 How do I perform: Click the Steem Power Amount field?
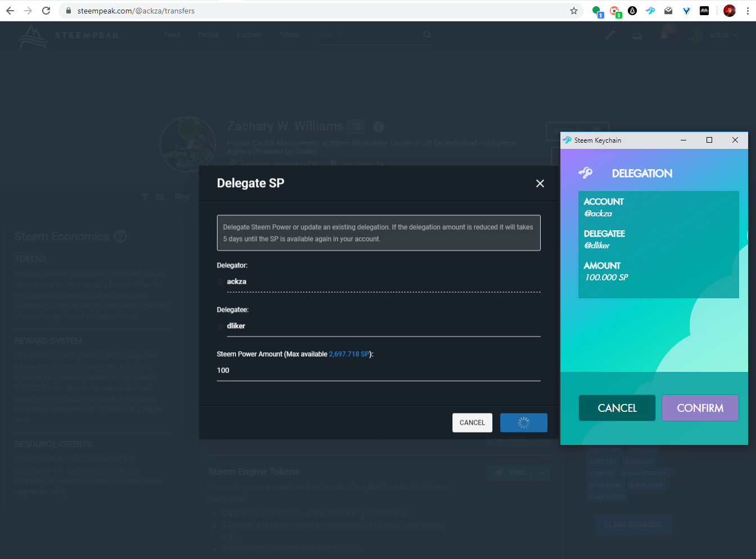379,371
